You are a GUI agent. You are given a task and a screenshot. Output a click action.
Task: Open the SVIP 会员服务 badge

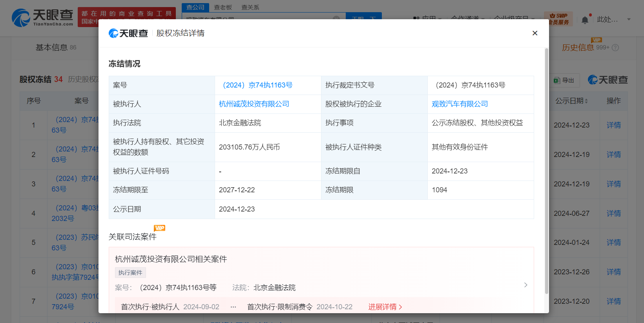click(558, 19)
